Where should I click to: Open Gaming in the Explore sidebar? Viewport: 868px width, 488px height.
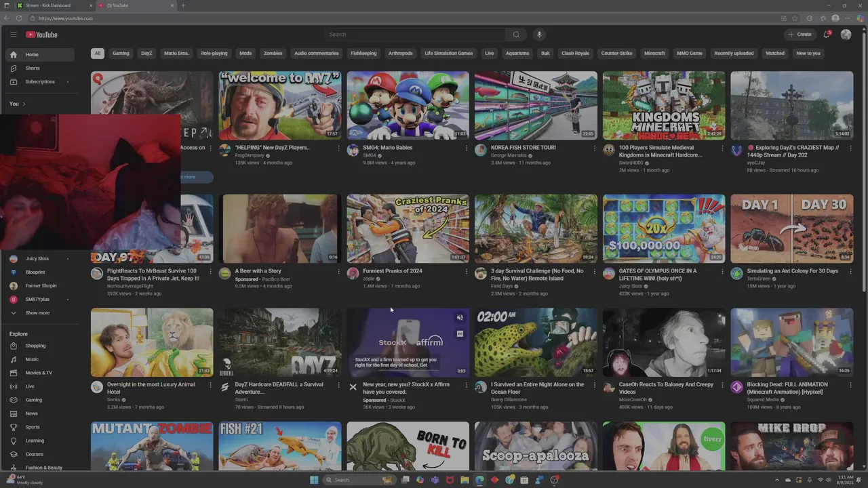point(41,400)
